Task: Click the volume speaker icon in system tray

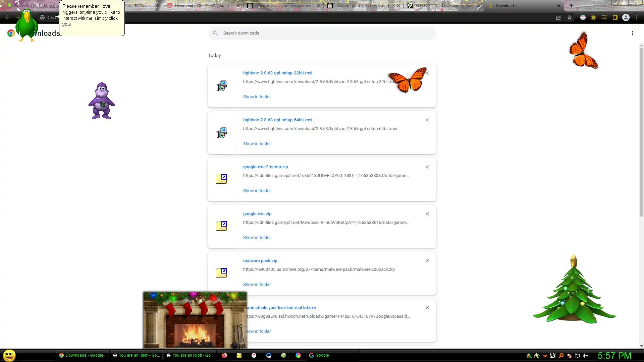Action: (585, 356)
